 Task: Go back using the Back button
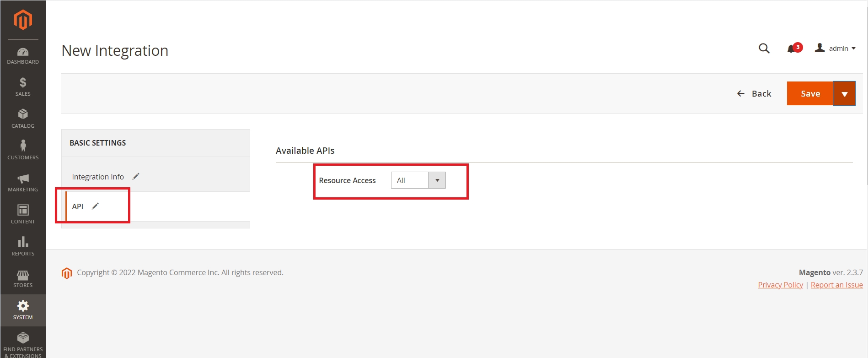tap(754, 94)
